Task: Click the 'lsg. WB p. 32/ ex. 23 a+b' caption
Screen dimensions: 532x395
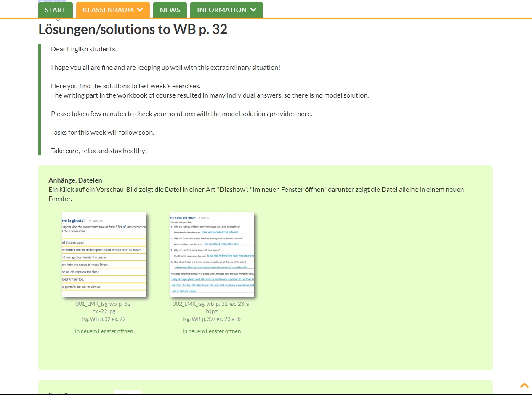Action: (x=212, y=319)
